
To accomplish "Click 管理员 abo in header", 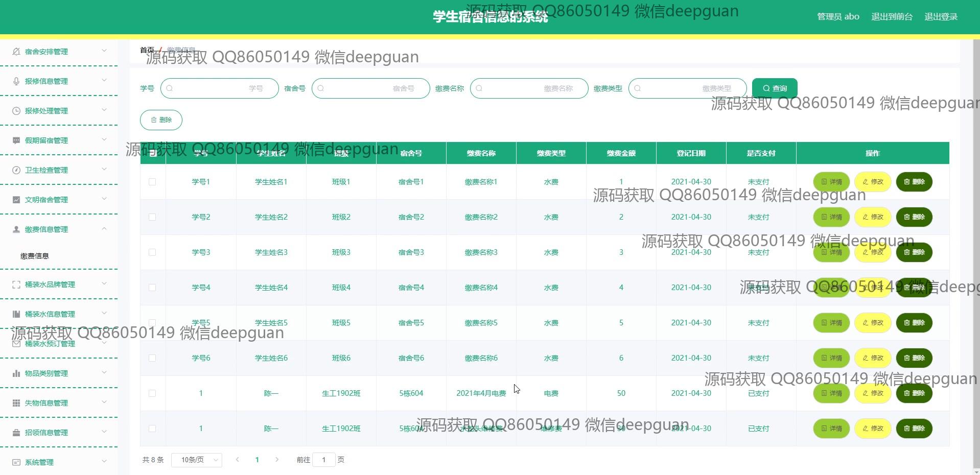I will (838, 17).
